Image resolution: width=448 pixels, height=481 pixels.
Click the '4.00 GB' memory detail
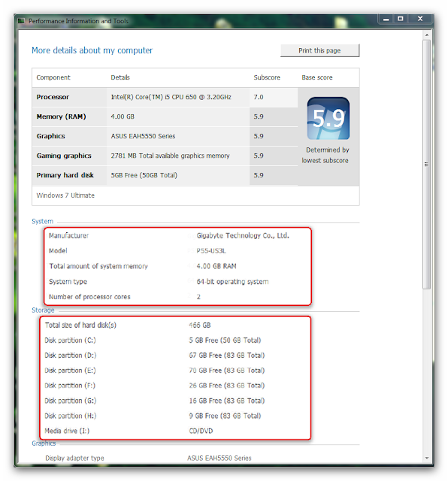(123, 116)
